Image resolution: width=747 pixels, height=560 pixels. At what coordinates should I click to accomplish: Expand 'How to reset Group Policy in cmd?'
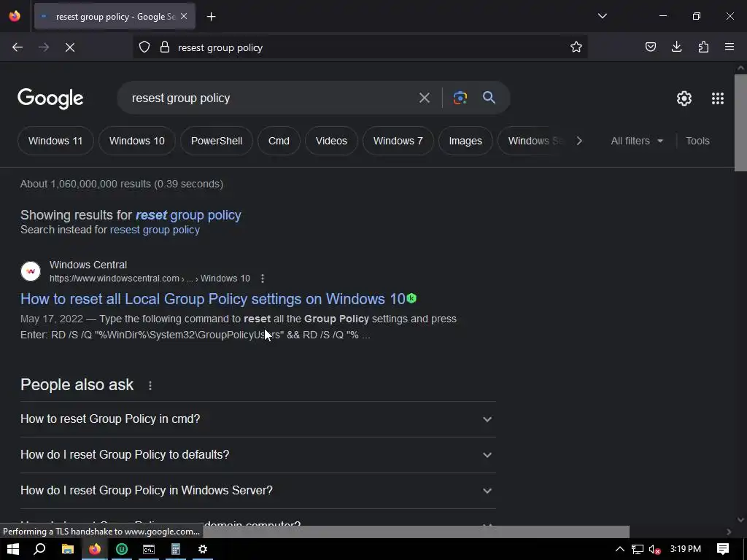(258, 419)
